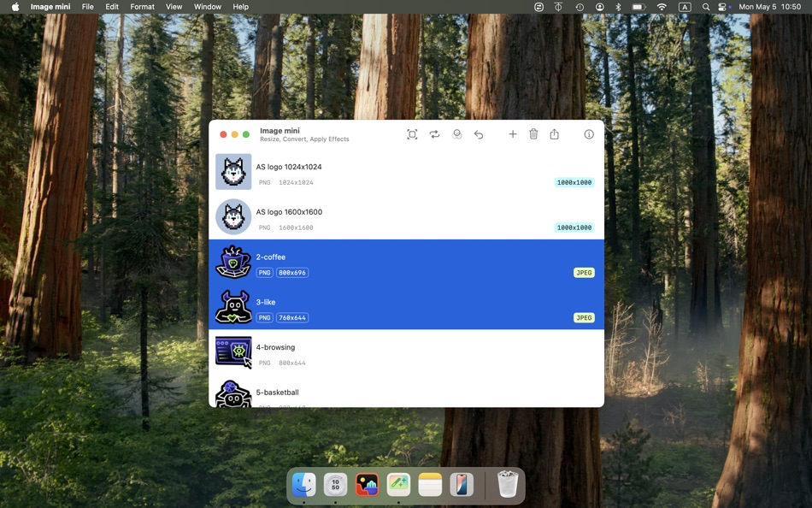
Task: Click the 3-like monster thumbnail
Action: pos(233,307)
